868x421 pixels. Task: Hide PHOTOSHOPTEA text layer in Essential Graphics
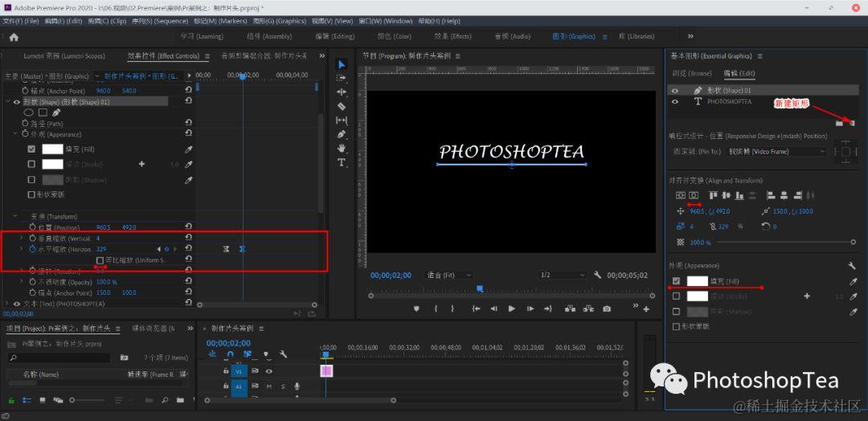click(675, 102)
